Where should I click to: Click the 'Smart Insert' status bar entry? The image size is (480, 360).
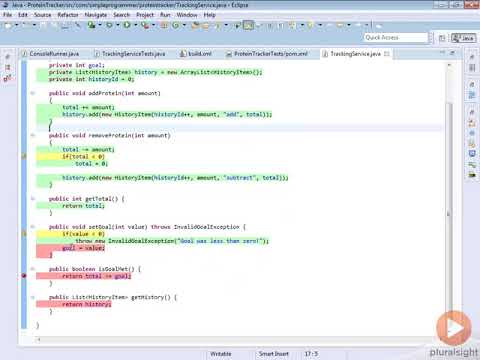274,354
